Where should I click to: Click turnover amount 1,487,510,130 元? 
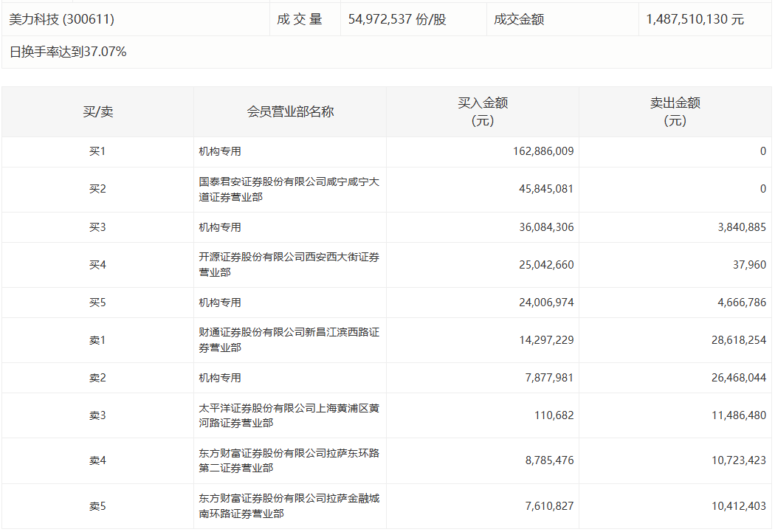[695, 19]
